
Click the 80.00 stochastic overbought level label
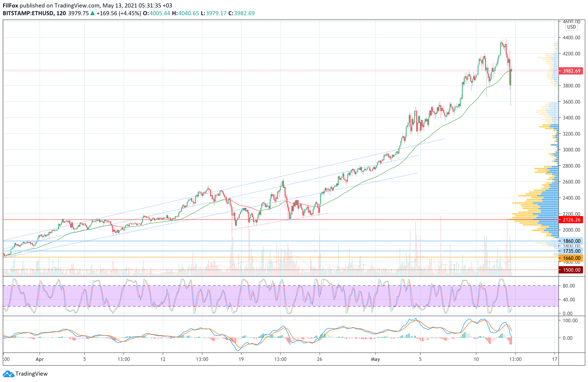(x=569, y=286)
